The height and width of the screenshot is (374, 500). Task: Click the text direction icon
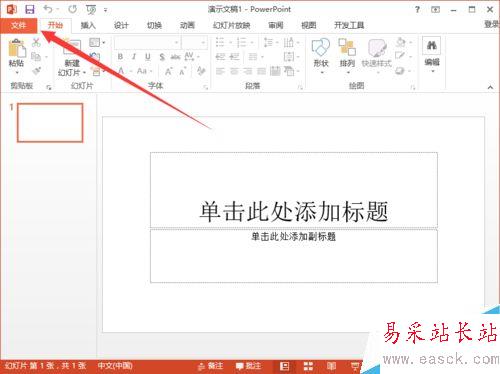coord(289,42)
